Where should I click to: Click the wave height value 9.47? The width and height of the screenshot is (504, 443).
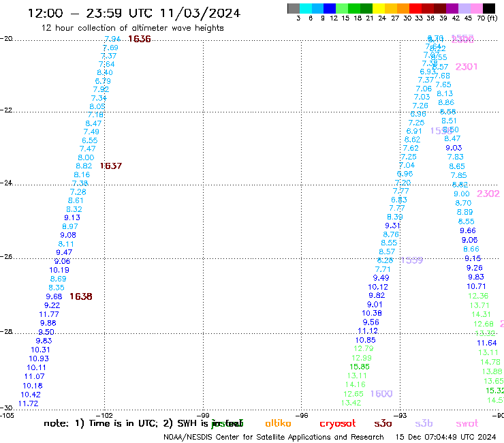64,253
